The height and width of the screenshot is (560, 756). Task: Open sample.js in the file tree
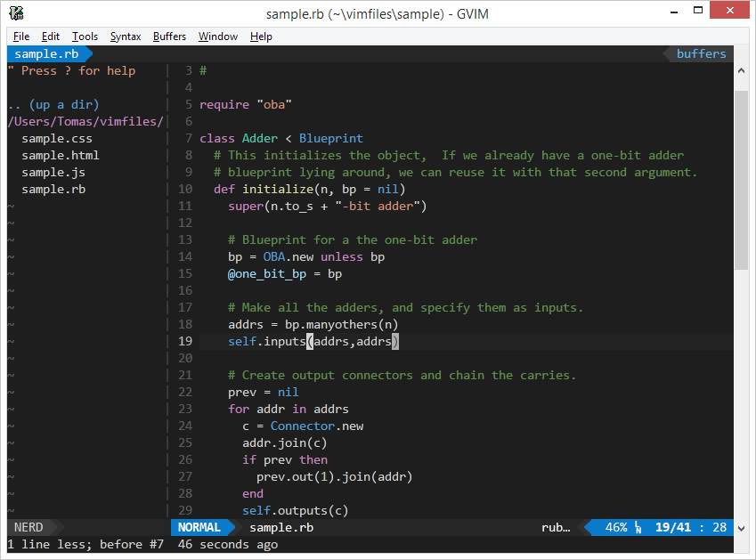[53, 173]
